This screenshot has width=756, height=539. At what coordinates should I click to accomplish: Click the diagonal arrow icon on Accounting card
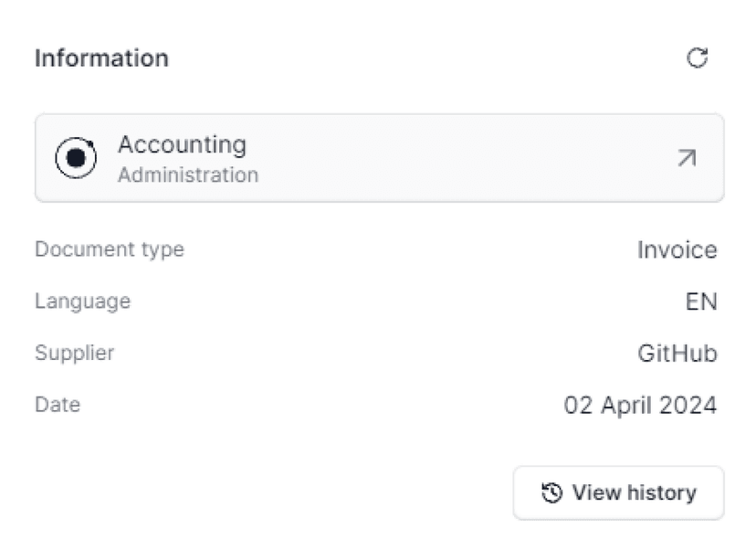[x=687, y=158]
